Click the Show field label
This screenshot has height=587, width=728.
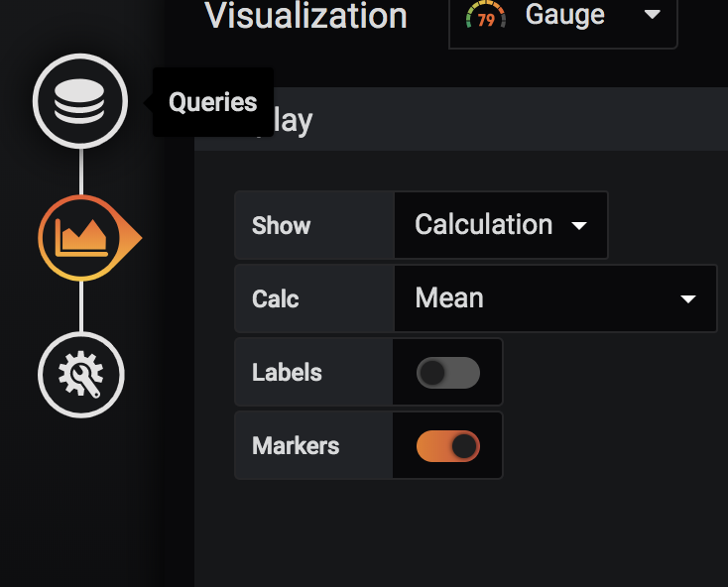pyautogui.click(x=281, y=226)
